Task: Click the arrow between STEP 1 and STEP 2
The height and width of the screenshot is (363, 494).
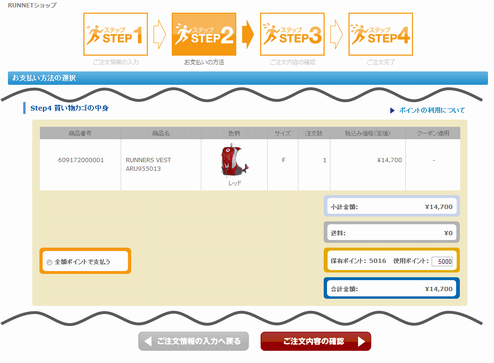Action: [x=159, y=34]
